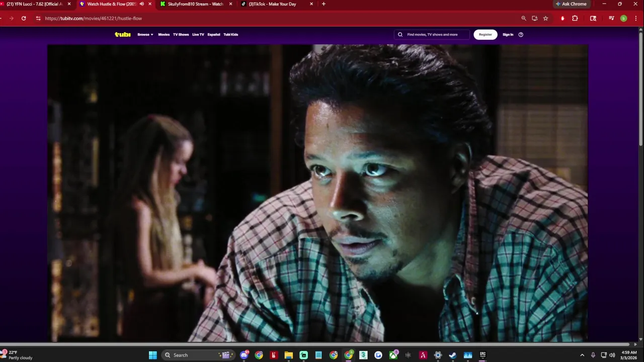Click the Sign In link
644x362 pixels.
508,35
